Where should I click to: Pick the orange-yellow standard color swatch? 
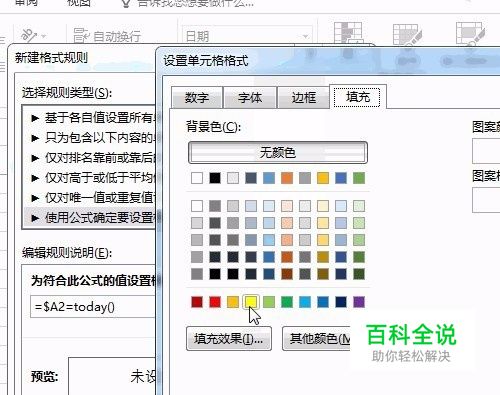pyautogui.click(x=233, y=302)
